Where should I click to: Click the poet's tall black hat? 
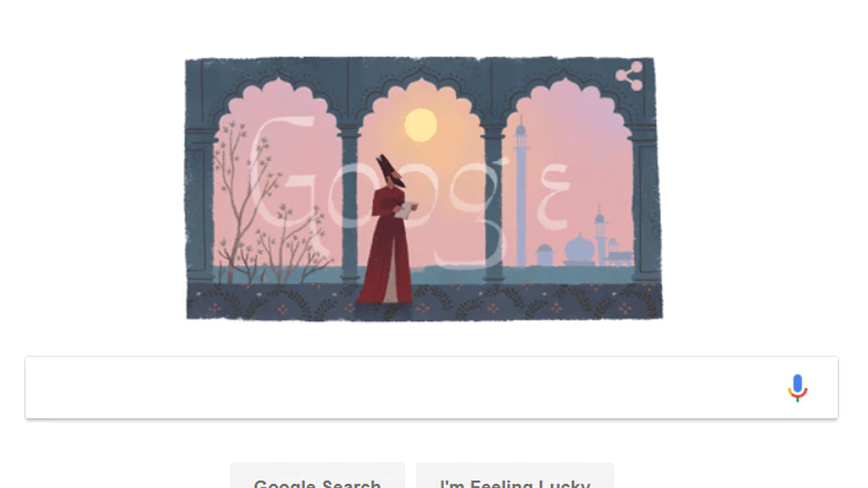tap(382, 167)
